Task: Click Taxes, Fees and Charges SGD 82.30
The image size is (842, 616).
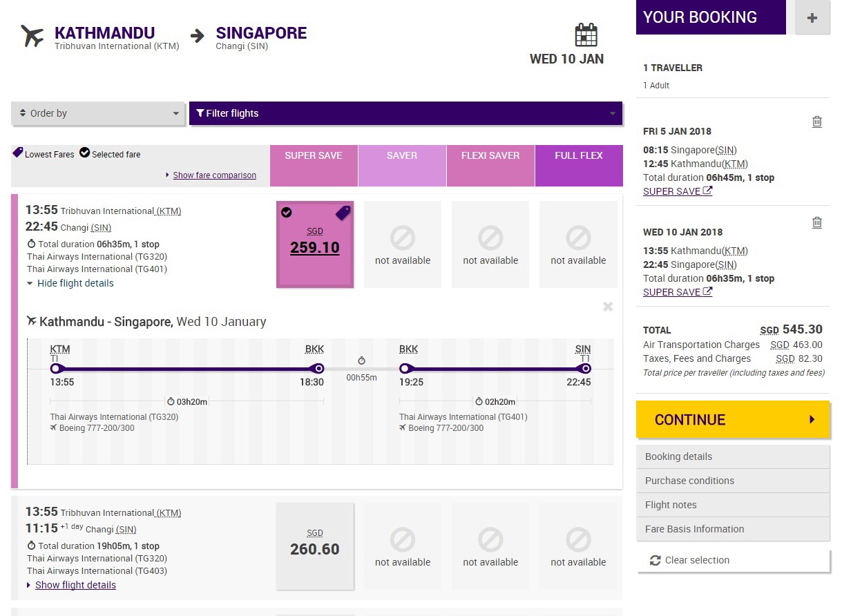Action: click(x=733, y=358)
